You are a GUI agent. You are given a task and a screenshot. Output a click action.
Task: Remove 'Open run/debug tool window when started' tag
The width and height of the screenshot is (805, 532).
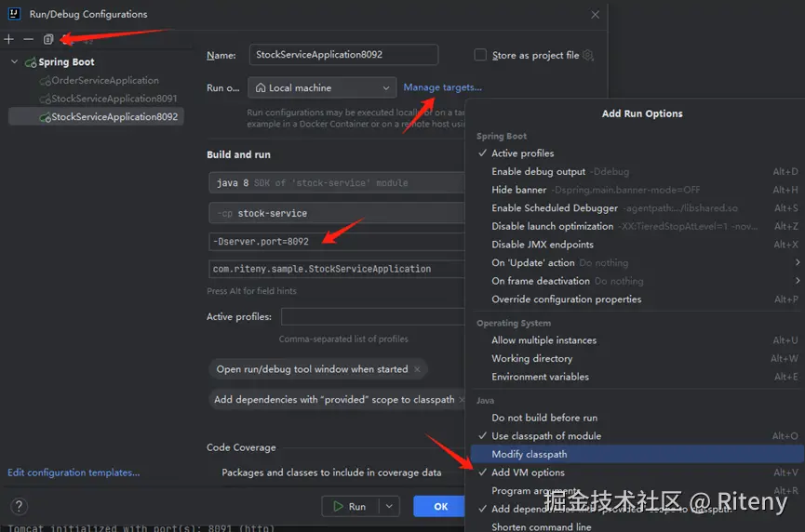click(x=417, y=369)
